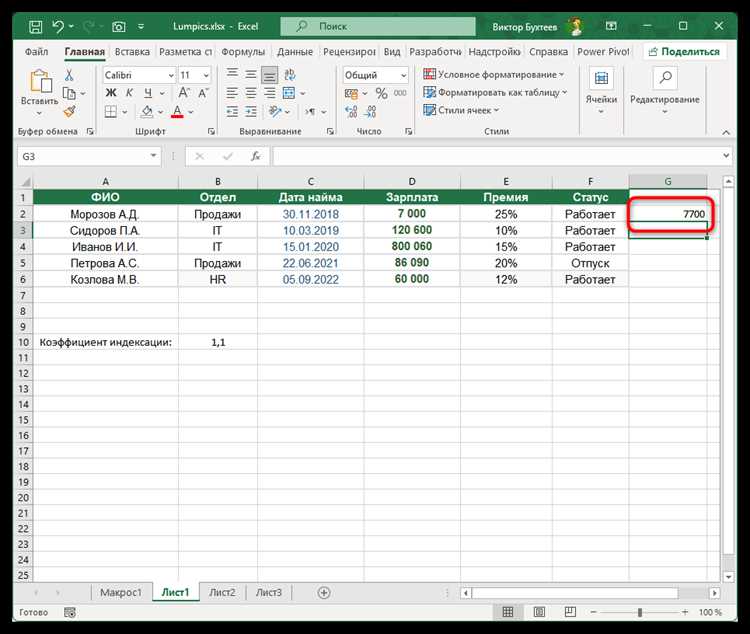This screenshot has height=634, width=750.
Task: Apply cell borders icon
Action: coord(110,111)
